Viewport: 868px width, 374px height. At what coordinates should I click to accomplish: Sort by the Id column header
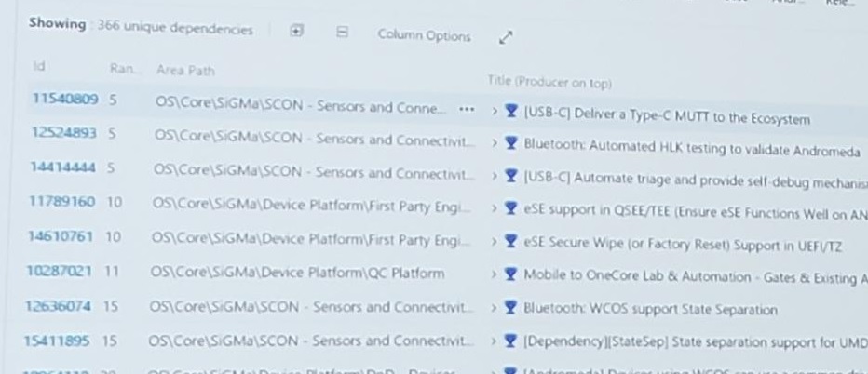[39, 66]
